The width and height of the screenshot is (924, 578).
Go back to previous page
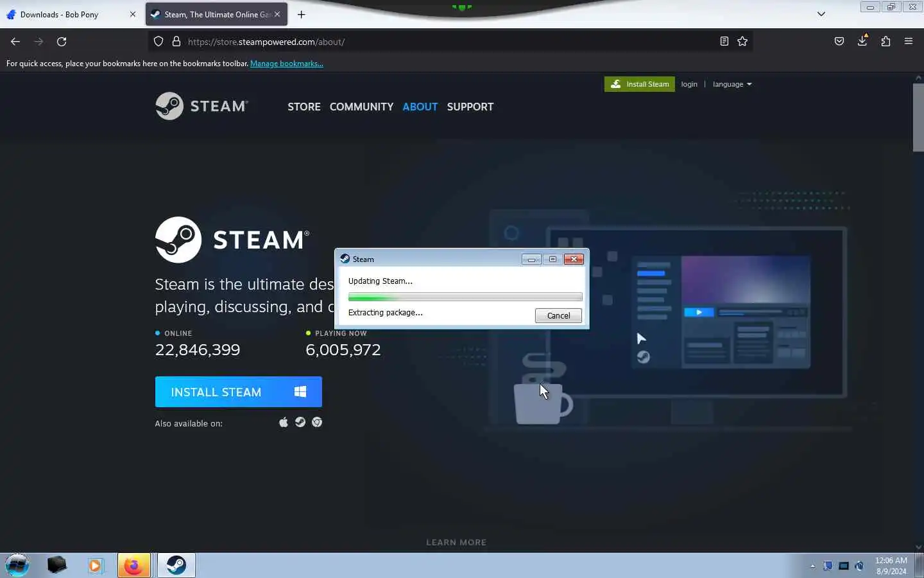click(15, 42)
